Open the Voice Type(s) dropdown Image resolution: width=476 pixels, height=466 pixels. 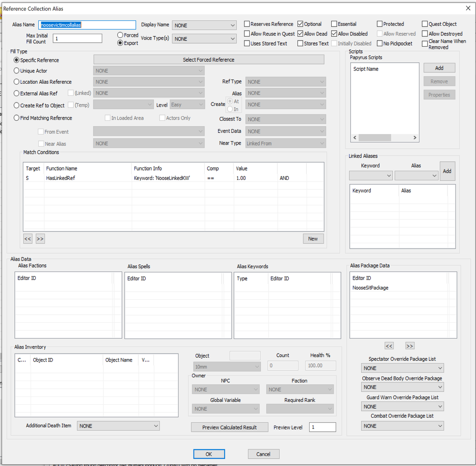204,38
